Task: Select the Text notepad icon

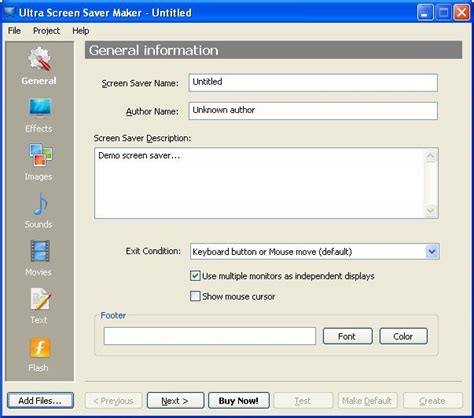Action: (x=40, y=299)
